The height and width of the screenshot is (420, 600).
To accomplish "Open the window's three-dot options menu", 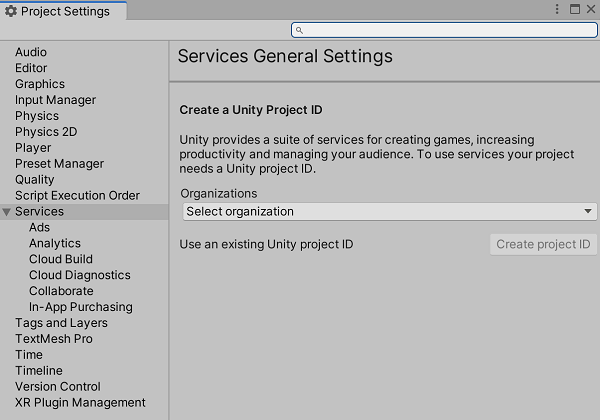I will 557,9.
